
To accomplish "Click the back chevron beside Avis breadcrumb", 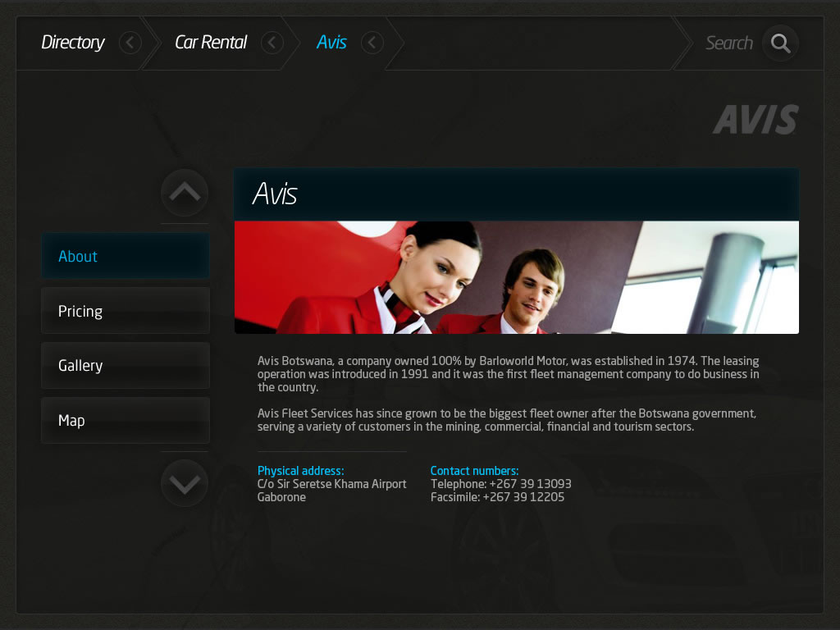I will [x=372, y=43].
